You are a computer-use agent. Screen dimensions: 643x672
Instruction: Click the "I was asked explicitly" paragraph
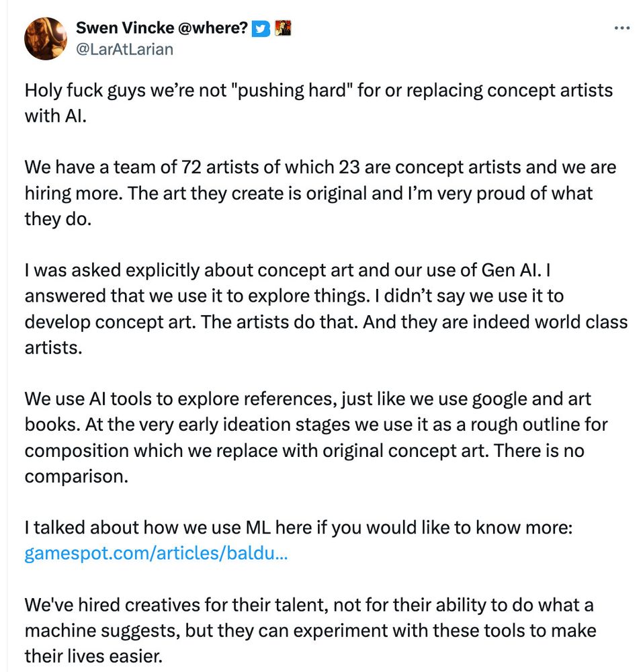tap(326, 308)
